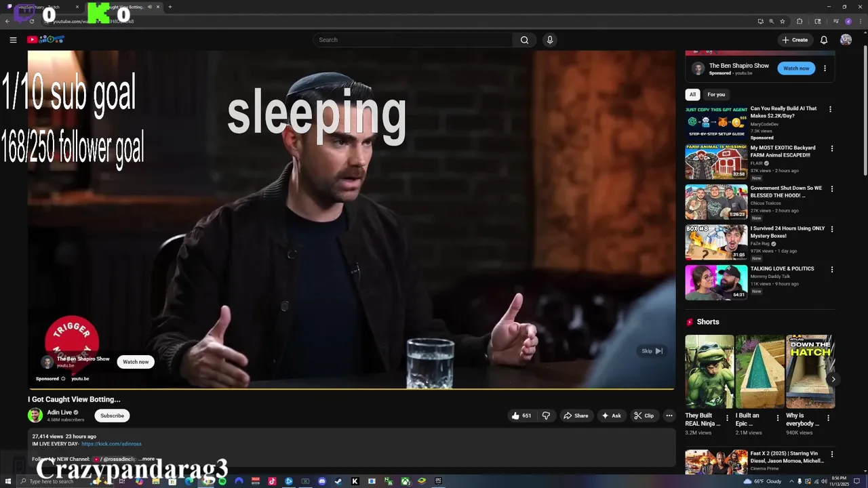This screenshot has width=868, height=488.
Task: Open the Ask AI button
Action: click(x=611, y=415)
